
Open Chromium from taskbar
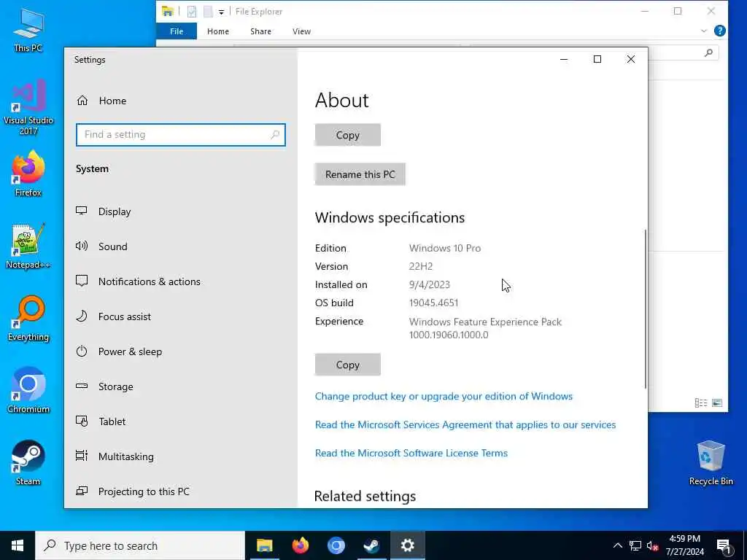336,545
